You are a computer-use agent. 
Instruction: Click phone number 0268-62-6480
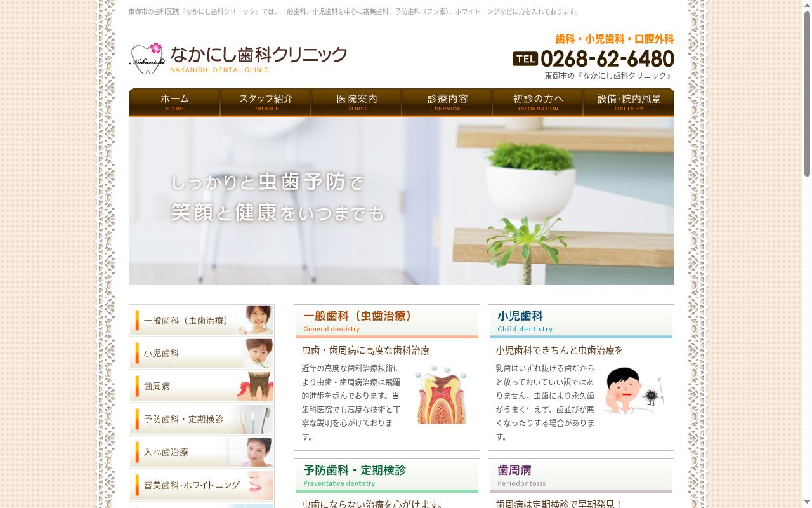pyautogui.click(x=607, y=59)
